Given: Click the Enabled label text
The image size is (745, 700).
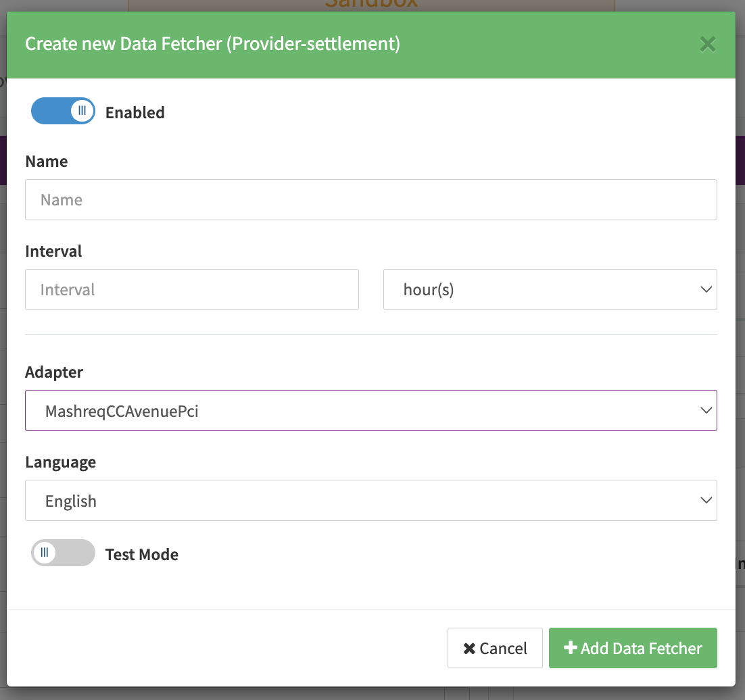Looking at the screenshot, I should 135,113.
